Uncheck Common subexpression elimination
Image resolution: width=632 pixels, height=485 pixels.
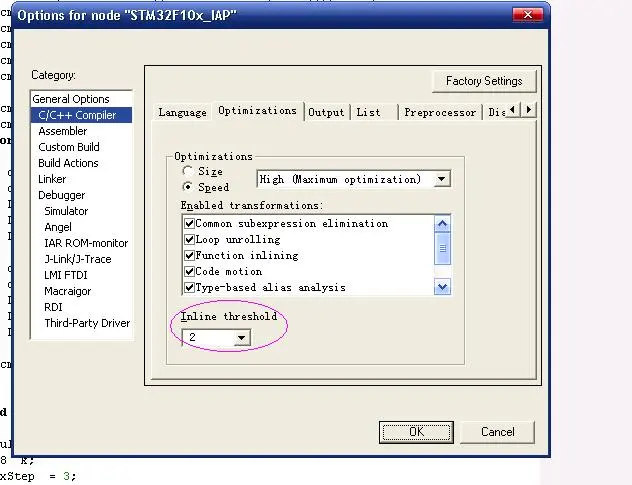[189, 223]
